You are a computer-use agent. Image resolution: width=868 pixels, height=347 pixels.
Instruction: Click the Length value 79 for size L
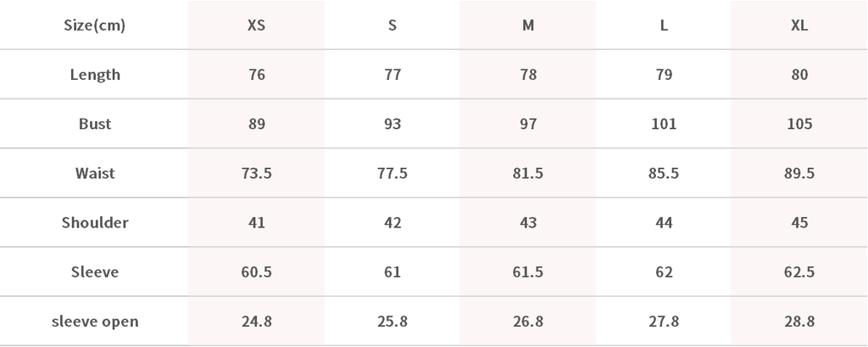pos(664,75)
